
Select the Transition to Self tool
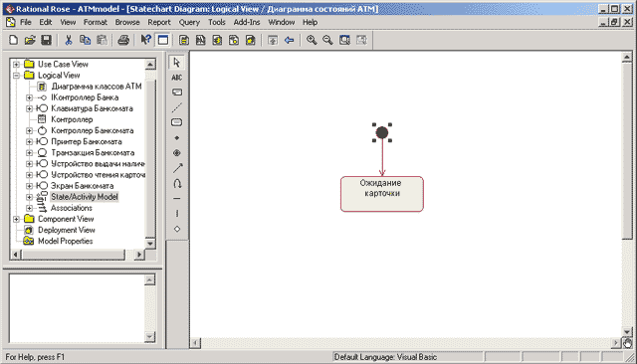pyautogui.click(x=177, y=183)
